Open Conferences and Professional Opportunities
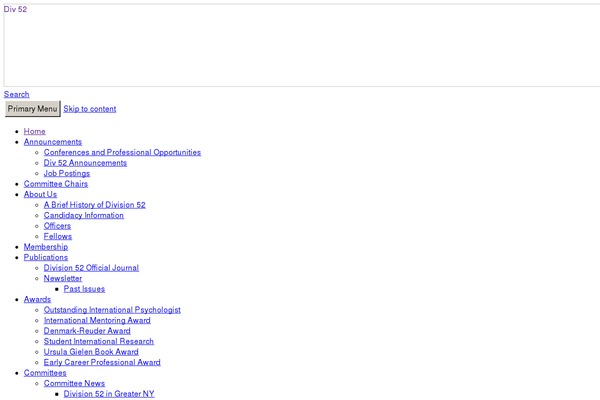 [122, 152]
